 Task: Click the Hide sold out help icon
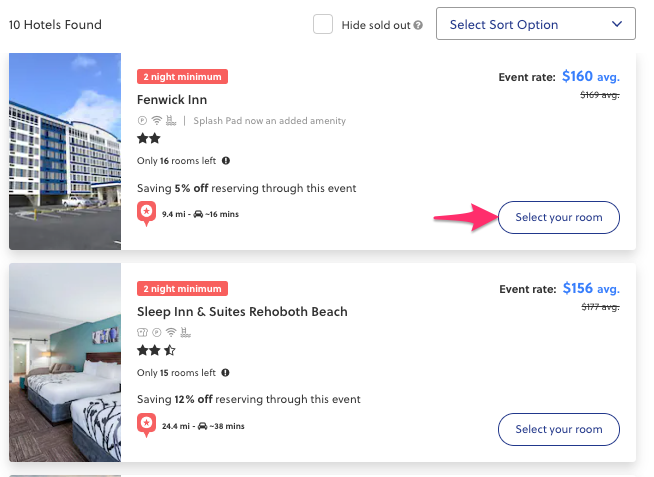pyautogui.click(x=418, y=25)
